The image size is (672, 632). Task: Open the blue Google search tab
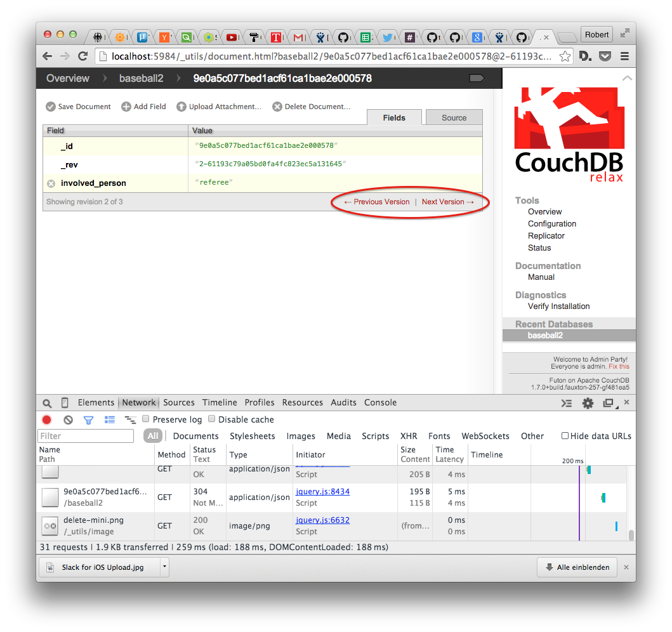pos(477,37)
